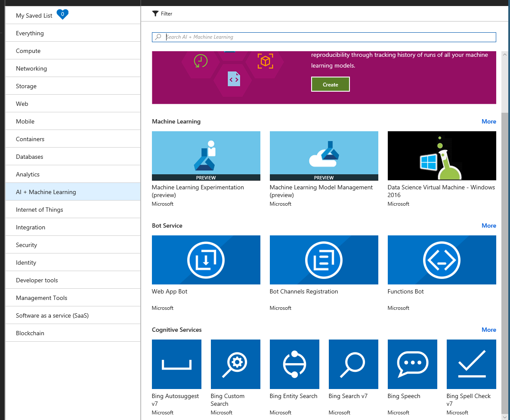Select the Management Tools category
The width and height of the screenshot is (510, 420).
coord(73,298)
